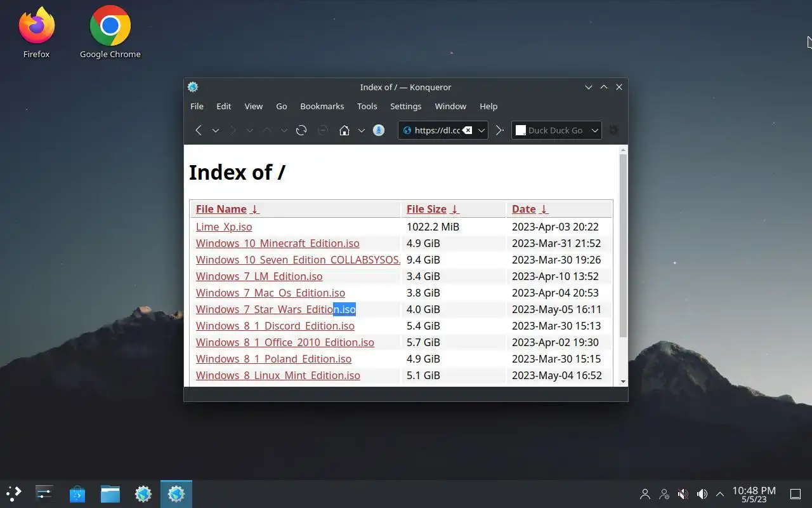
Task: Click the audio volume tray icon
Action: pos(702,493)
